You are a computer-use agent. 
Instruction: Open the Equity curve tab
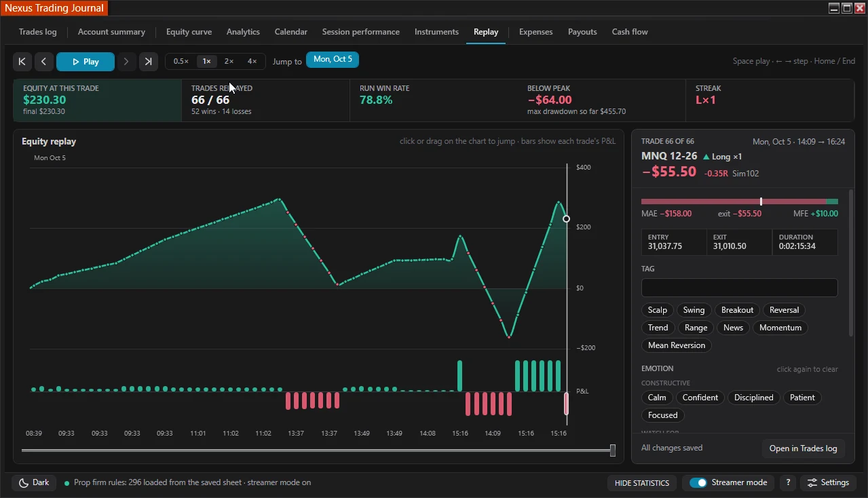(x=189, y=32)
